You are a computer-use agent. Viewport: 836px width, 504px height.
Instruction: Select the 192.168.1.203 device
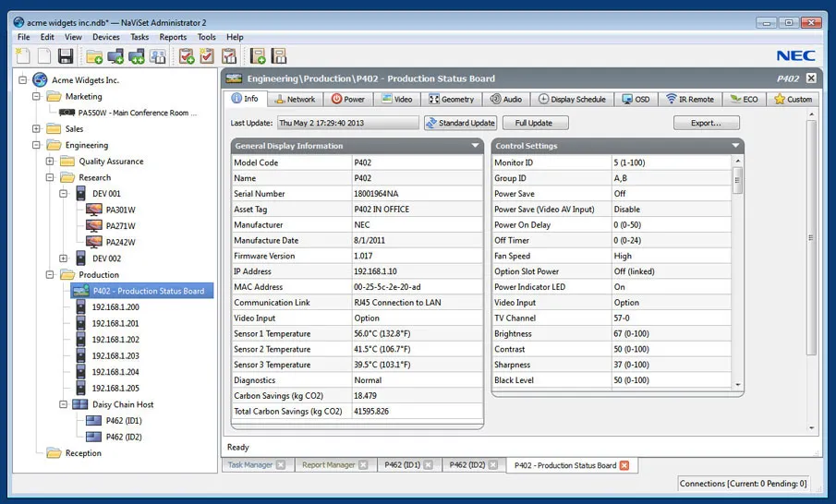pyautogui.click(x=115, y=355)
